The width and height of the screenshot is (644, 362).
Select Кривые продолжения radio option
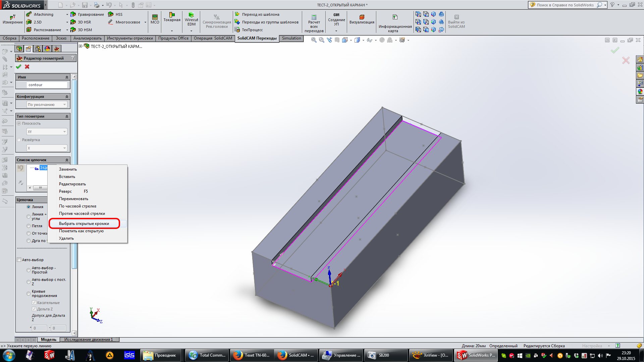tap(29, 294)
